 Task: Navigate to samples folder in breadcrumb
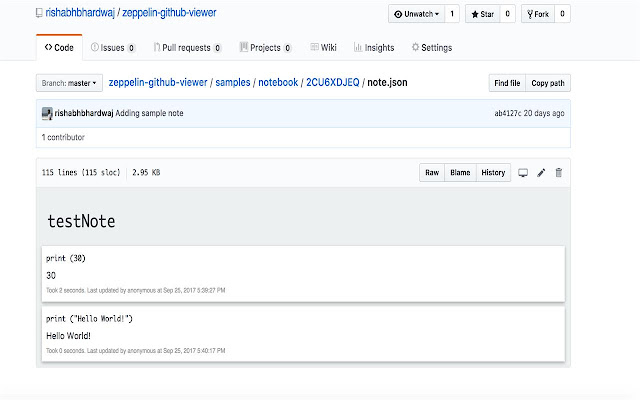coord(233,82)
